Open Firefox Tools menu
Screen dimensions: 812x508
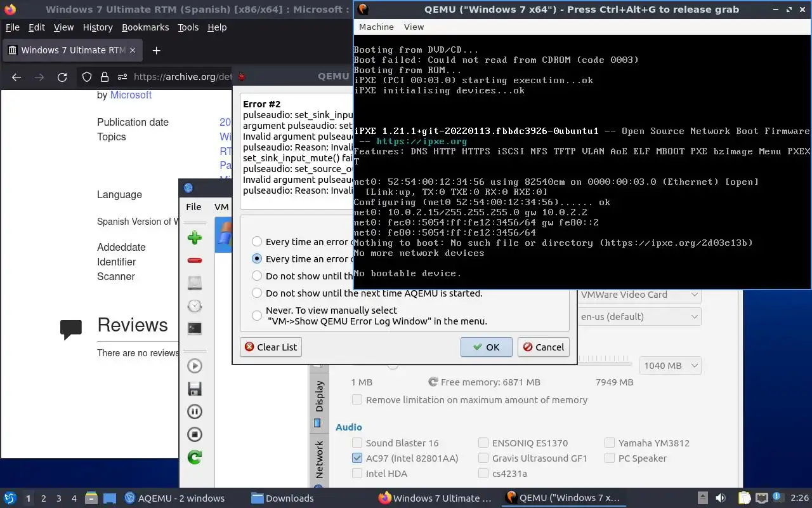pos(188,27)
